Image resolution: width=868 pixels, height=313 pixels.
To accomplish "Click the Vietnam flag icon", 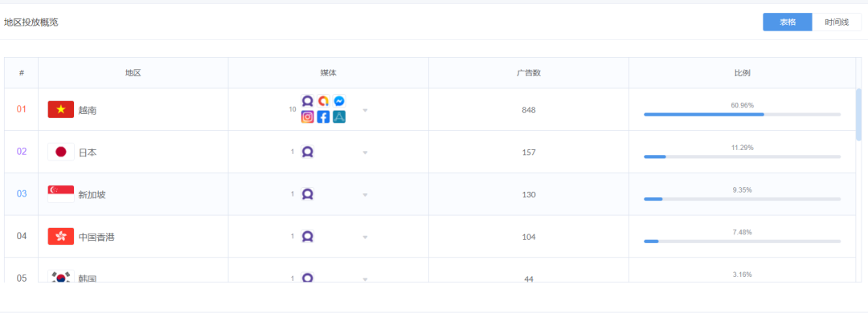I will click(x=61, y=109).
